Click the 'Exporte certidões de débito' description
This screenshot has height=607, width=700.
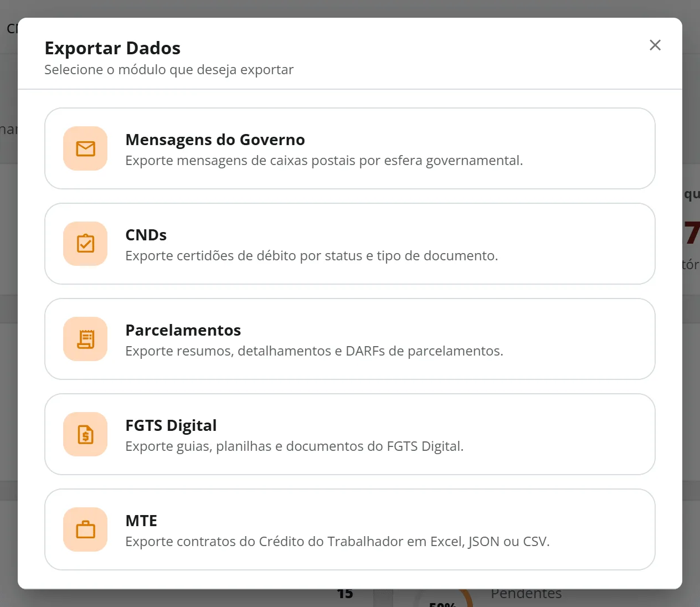point(312,256)
